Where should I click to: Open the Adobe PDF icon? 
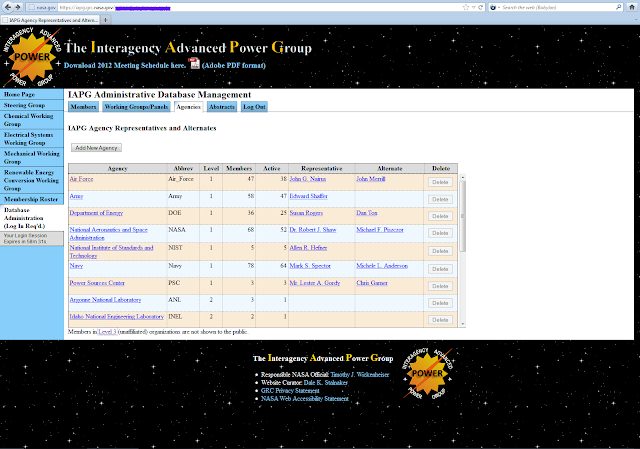pyautogui.click(x=195, y=64)
